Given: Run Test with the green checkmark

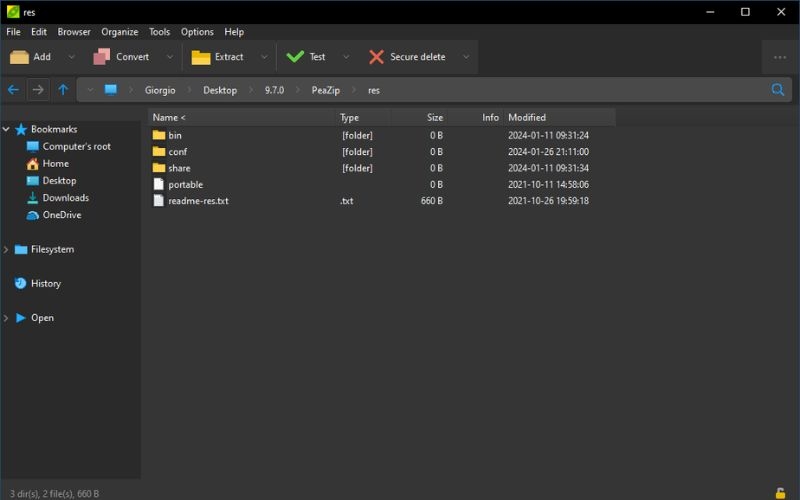Looking at the screenshot, I should [x=295, y=57].
